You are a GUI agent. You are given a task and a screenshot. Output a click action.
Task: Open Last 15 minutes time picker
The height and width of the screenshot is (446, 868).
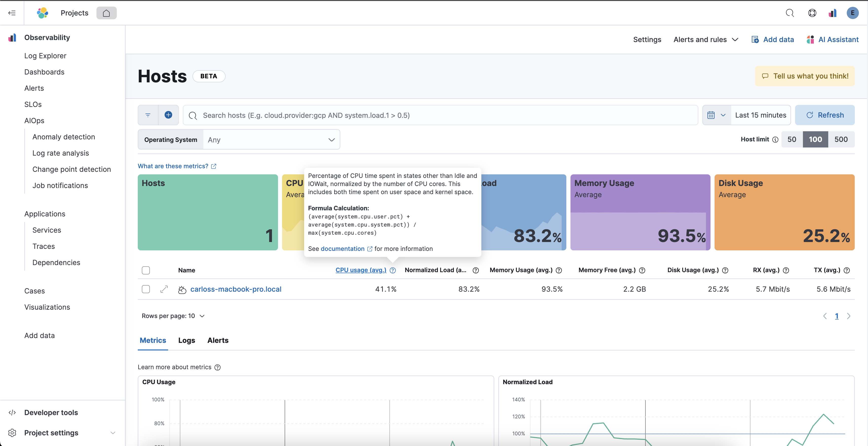(x=760, y=115)
